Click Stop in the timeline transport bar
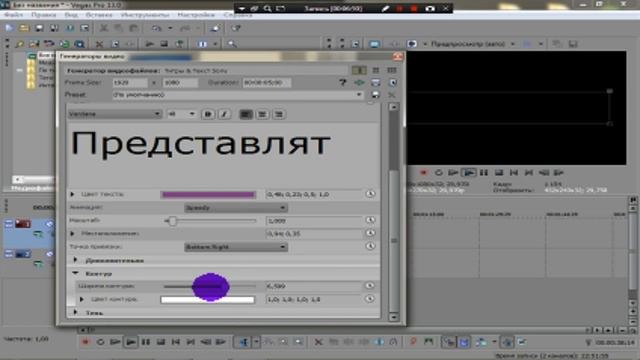This screenshot has width=640, height=360. pos(161,342)
